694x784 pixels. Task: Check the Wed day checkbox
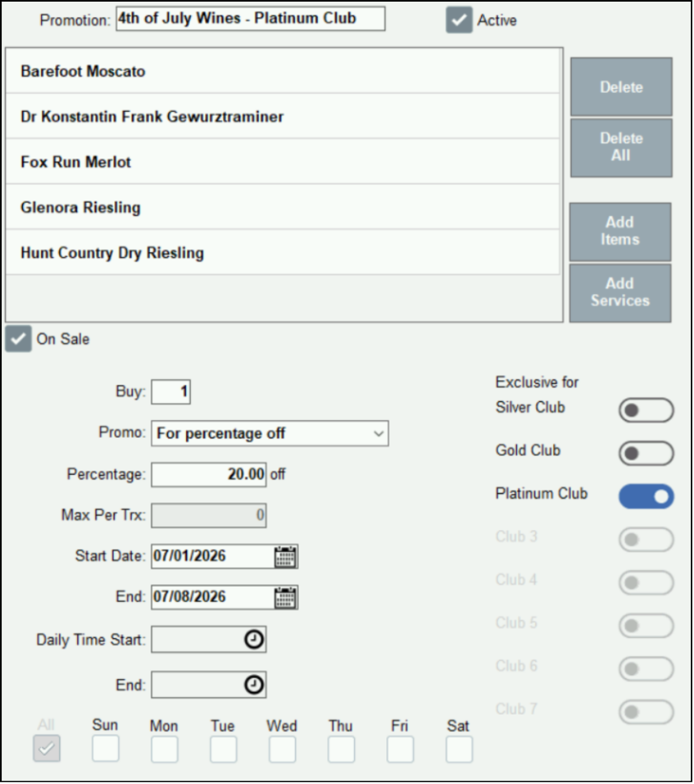coord(283,750)
